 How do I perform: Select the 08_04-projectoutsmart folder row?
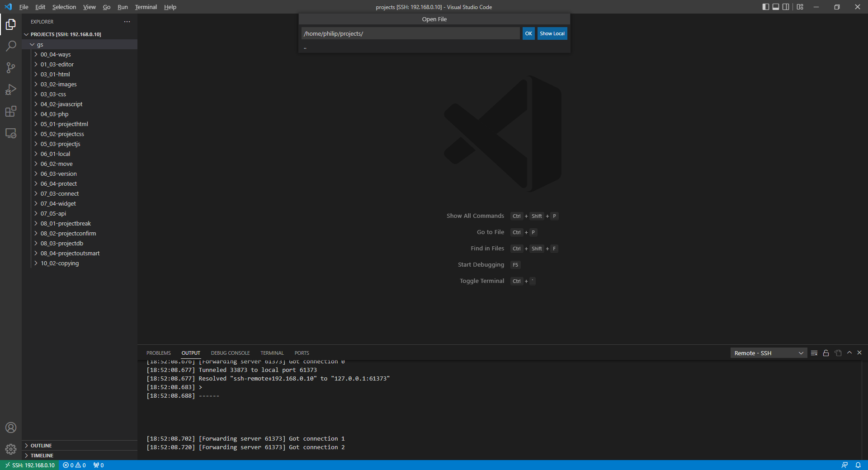coord(80,253)
